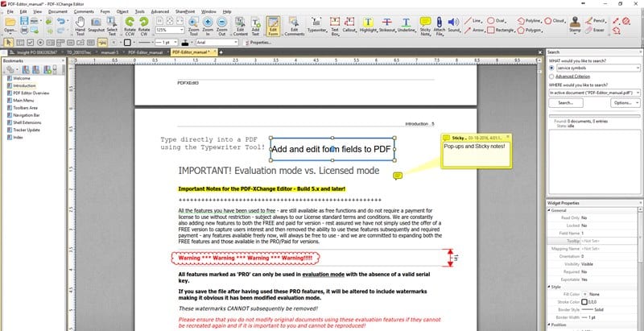Switch to the manual-1 document tab
Viewport: 644px width, 331px height.
(109, 52)
